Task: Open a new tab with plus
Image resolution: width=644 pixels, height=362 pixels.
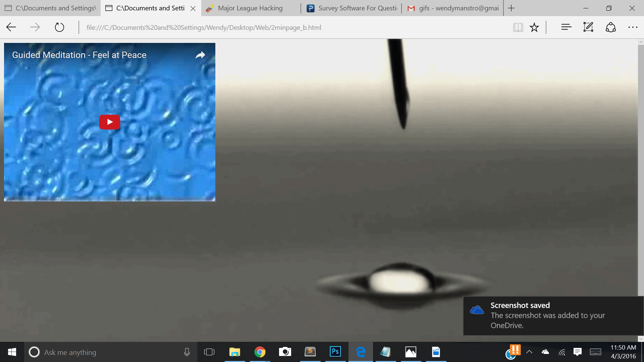Action: 511,8
